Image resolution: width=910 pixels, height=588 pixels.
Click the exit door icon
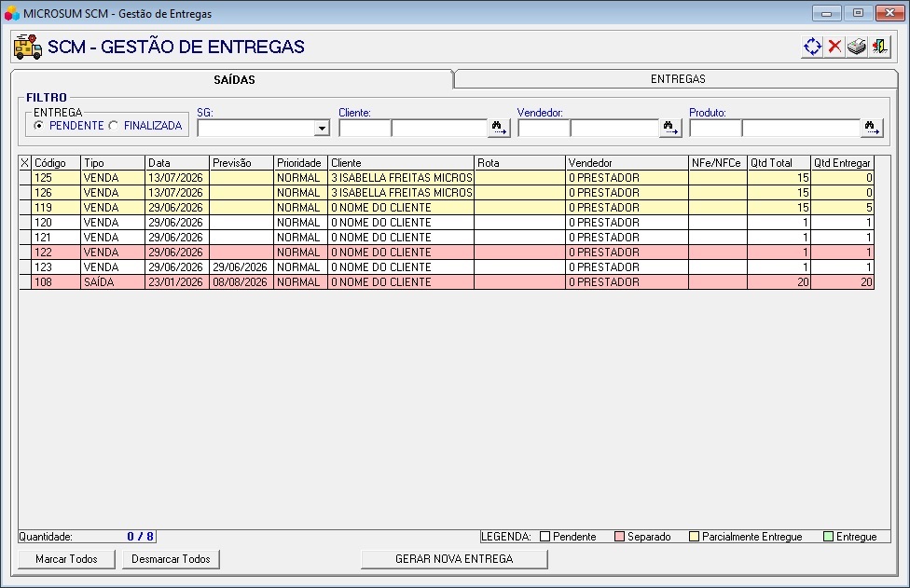click(x=879, y=47)
